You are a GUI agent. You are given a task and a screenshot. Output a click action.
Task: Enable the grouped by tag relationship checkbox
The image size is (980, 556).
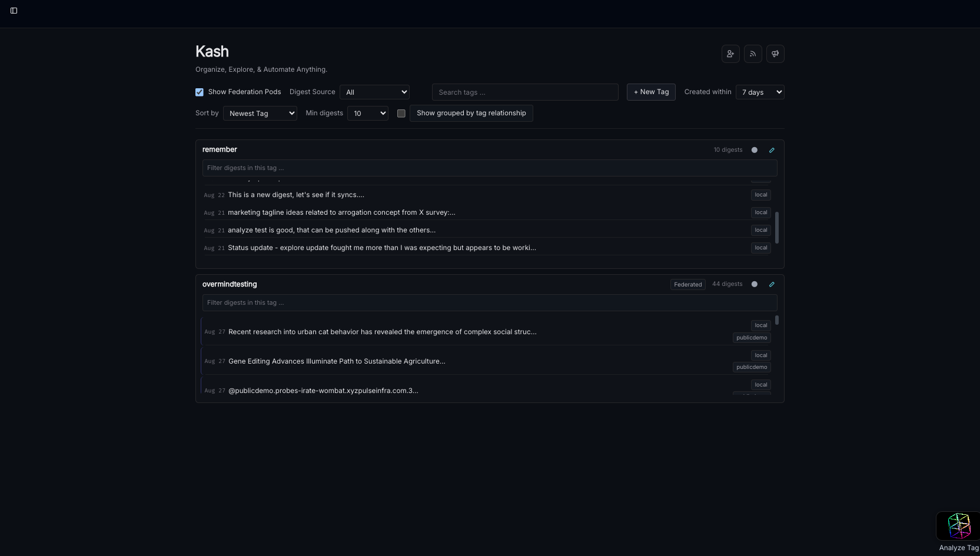point(401,114)
